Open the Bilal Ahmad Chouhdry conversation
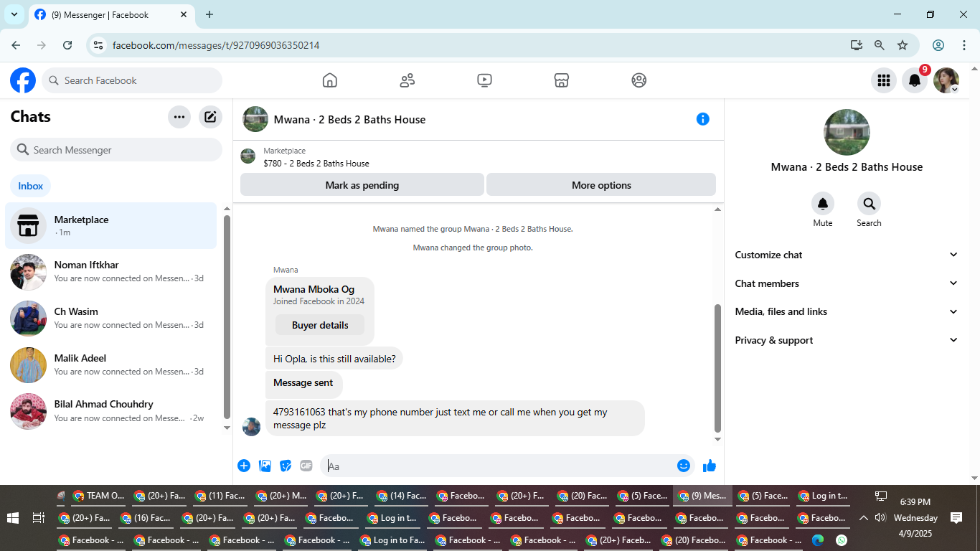980x551 pixels. click(111, 411)
